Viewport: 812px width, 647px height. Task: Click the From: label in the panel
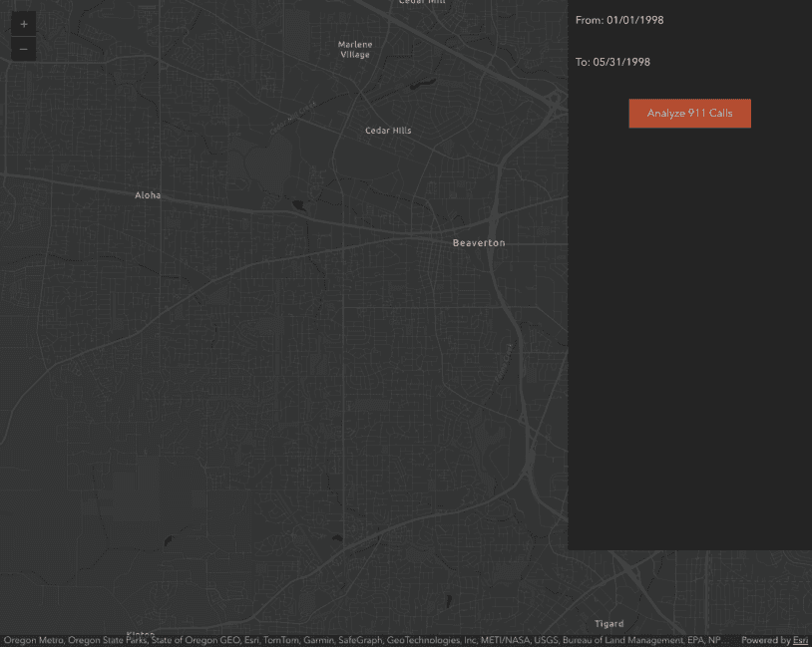coord(588,20)
